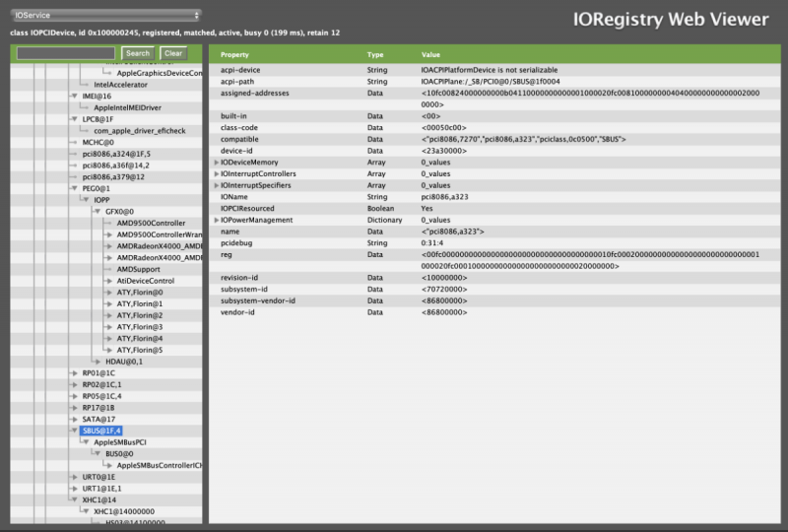The image size is (788, 532).
Task: Collapse the LPCB@1F node arrow
Action: (75, 119)
